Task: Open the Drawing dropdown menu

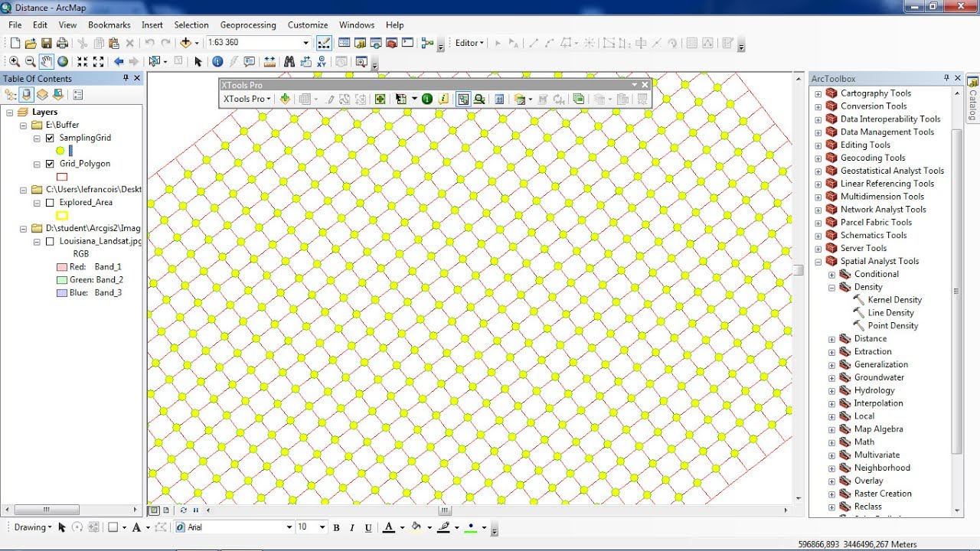Action: (x=33, y=527)
